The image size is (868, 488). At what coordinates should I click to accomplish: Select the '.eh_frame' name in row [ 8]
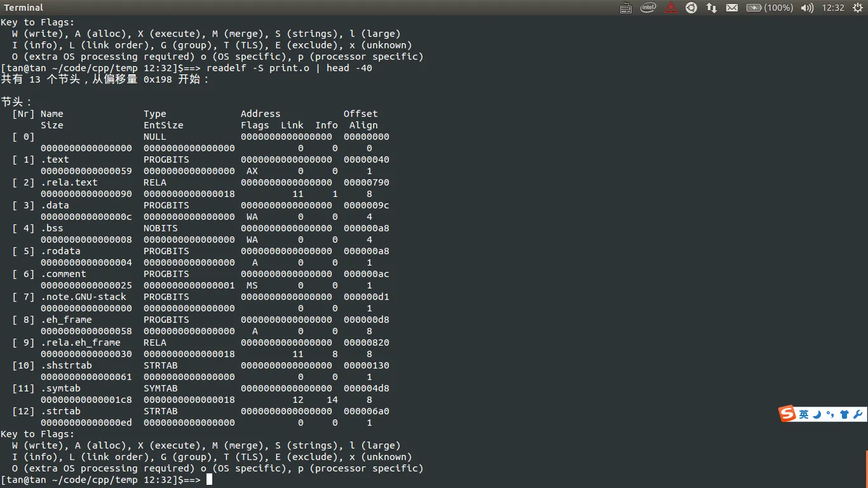(66, 320)
